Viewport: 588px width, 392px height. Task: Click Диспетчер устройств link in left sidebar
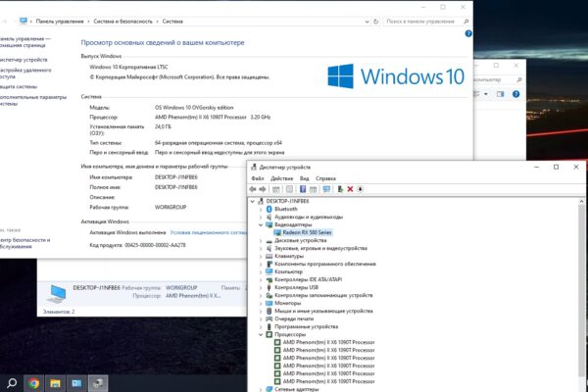(x=24, y=60)
